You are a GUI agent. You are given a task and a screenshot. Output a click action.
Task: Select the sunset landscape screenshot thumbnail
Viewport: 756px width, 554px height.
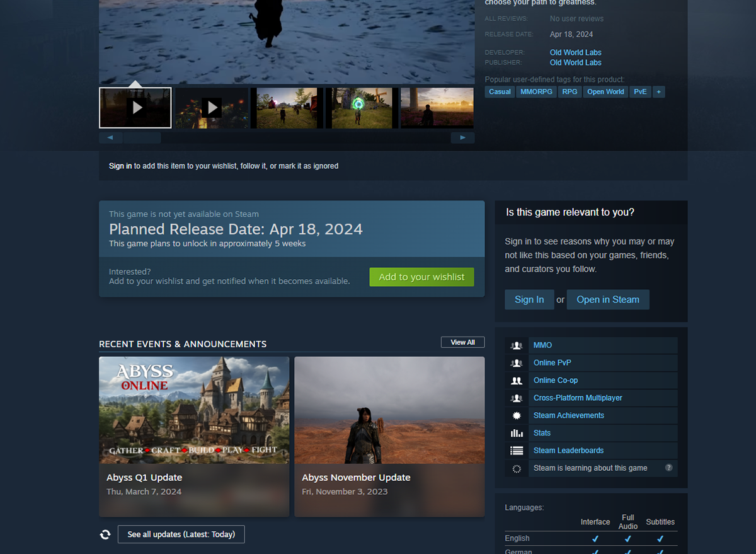tap(437, 108)
